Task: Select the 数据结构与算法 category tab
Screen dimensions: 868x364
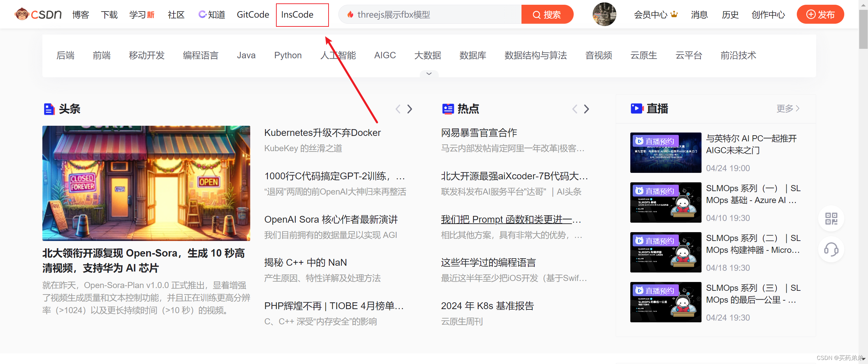Action: pyautogui.click(x=536, y=55)
